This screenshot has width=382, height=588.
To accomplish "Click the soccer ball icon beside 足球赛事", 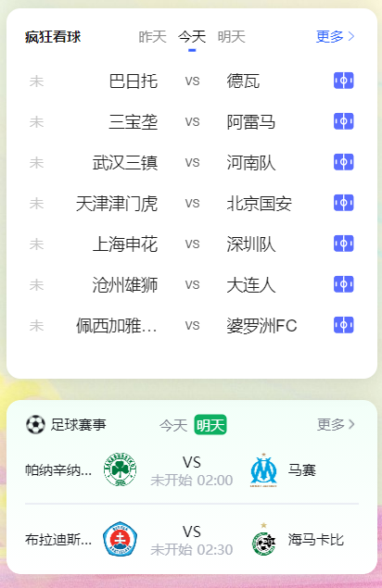I will click(35, 425).
